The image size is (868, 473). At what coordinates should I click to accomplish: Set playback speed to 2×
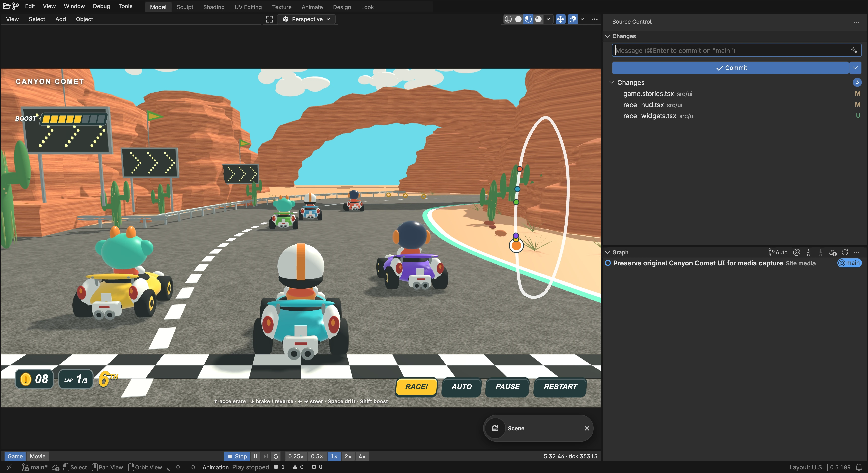click(x=348, y=456)
